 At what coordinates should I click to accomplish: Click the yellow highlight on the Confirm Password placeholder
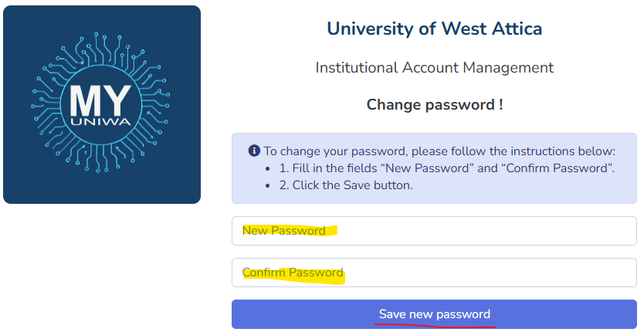tap(293, 273)
